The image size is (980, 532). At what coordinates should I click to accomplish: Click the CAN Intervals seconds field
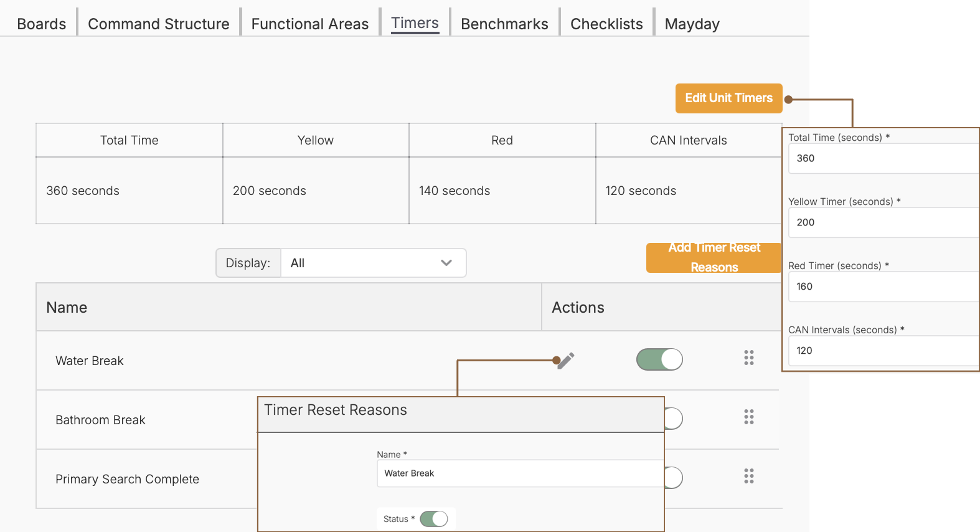coord(884,351)
